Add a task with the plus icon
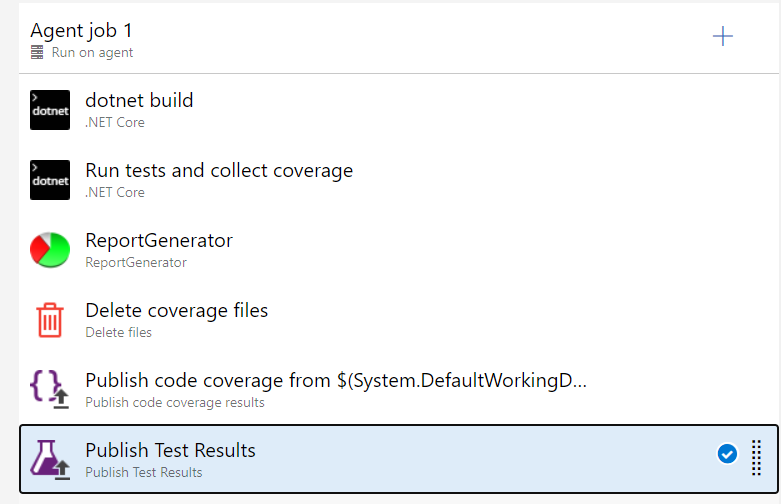Image resolution: width=781 pixels, height=504 pixels. coord(722,37)
